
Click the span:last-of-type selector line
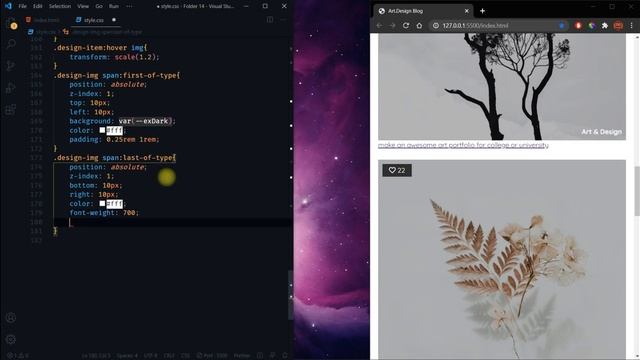point(115,158)
